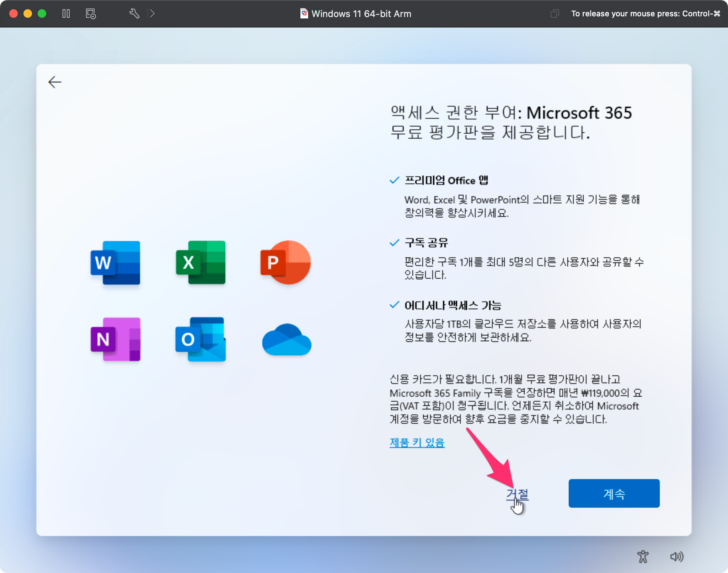
Task: Click the 프리미엄 Office 앱 heading
Action: point(446,180)
